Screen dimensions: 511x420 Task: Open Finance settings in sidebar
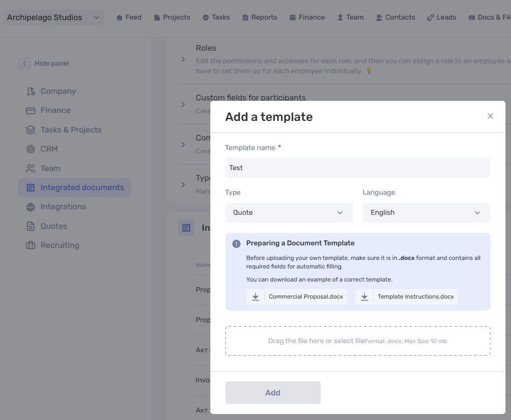click(x=55, y=110)
